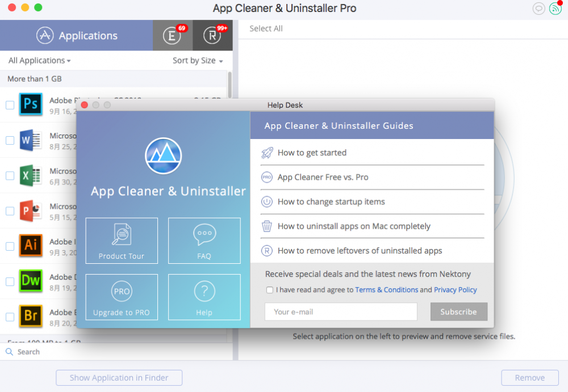
Task: Open the chat bubble icon in title bar
Action: click(538, 9)
